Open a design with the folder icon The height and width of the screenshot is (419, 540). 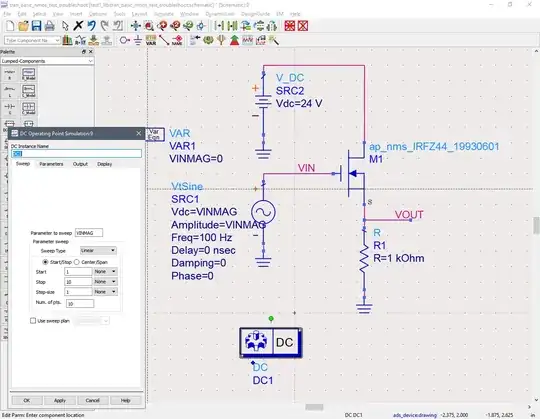coord(23,26)
